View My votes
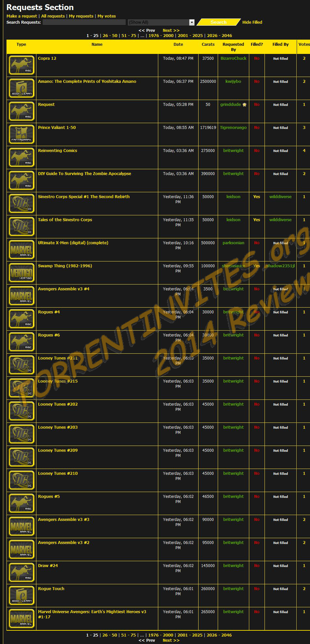The height and width of the screenshot is (644, 310). pyautogui.click(x=107, y=16)
